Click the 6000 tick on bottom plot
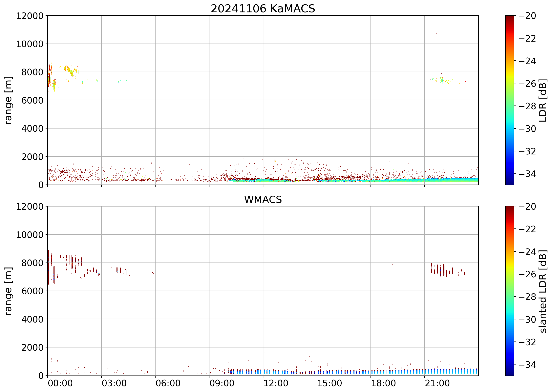 (32, 291)
